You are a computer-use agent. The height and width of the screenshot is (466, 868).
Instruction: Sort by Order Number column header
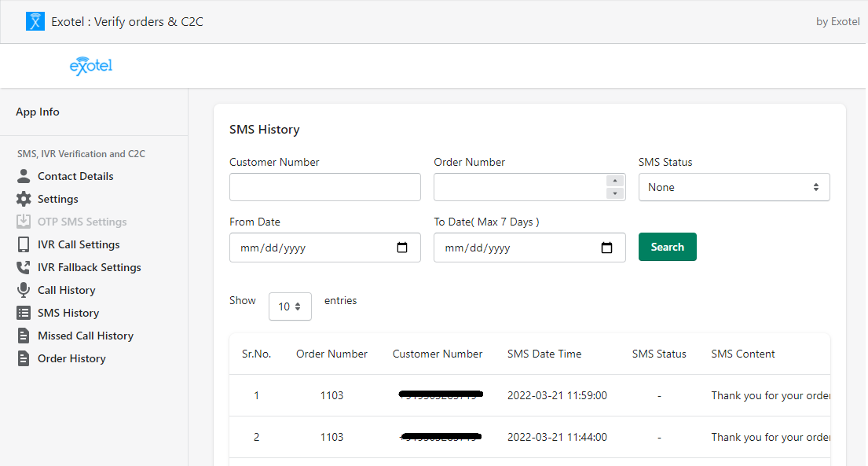[x=331, y=354]
